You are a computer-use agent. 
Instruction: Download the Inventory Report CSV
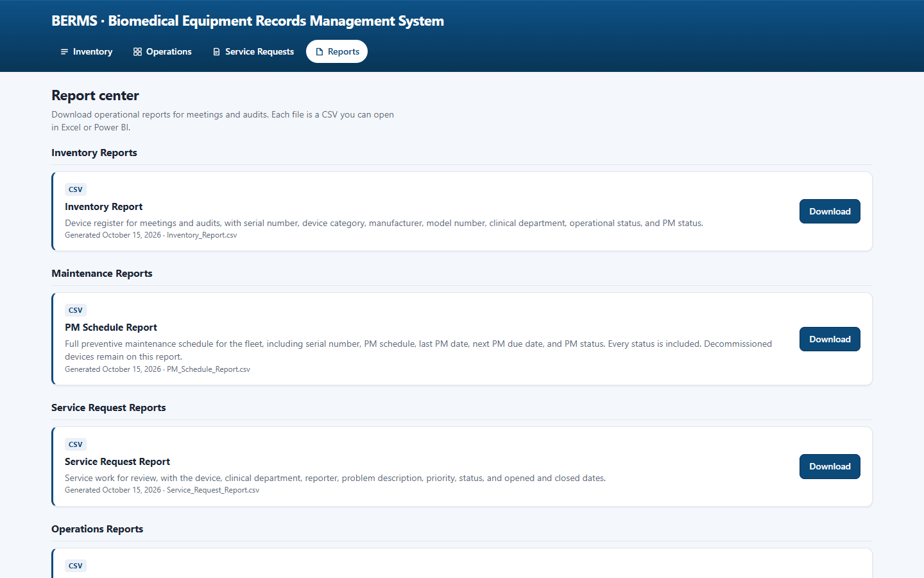pyautogui.click(x=830, y=211)
